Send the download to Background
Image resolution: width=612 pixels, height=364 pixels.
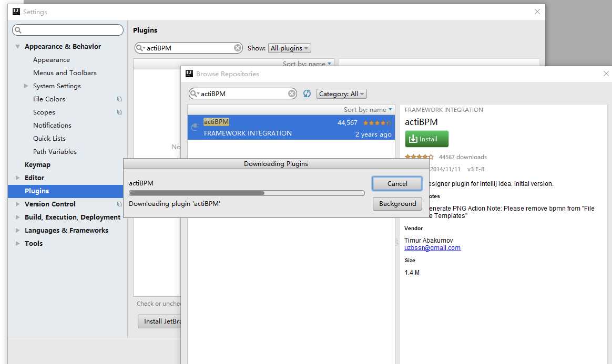coord(397,203)
